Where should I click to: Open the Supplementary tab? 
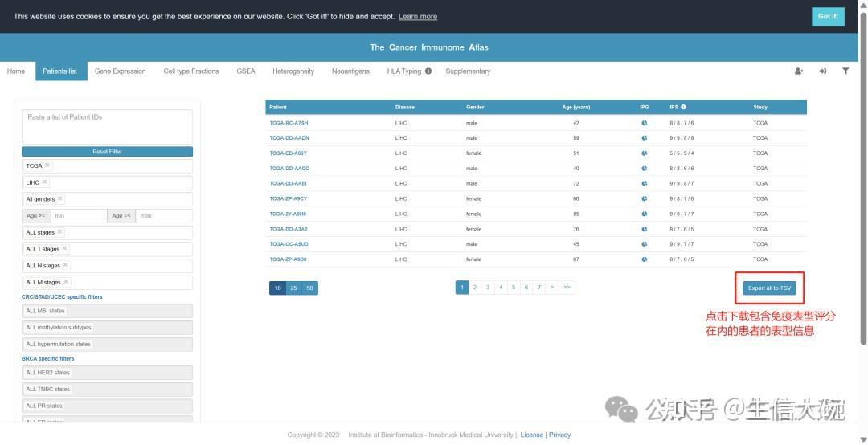coord(468,71)
